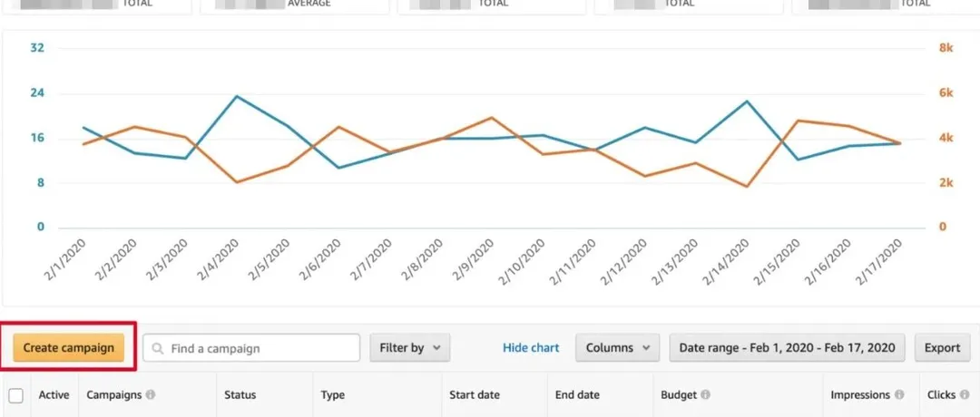This screenshot has width=980, height=417.
Task: Click the magnifier icon in campaign search
Action: [x=158, y=348]
